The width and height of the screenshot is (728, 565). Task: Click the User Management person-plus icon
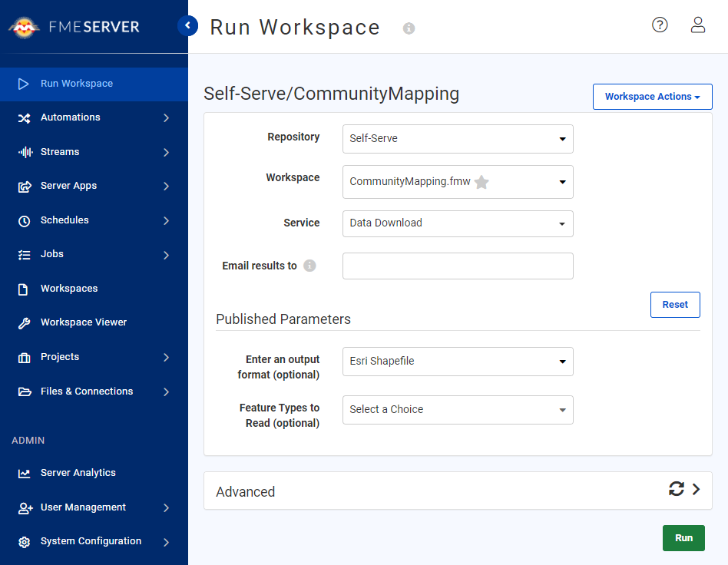click(x=25, y=508)
